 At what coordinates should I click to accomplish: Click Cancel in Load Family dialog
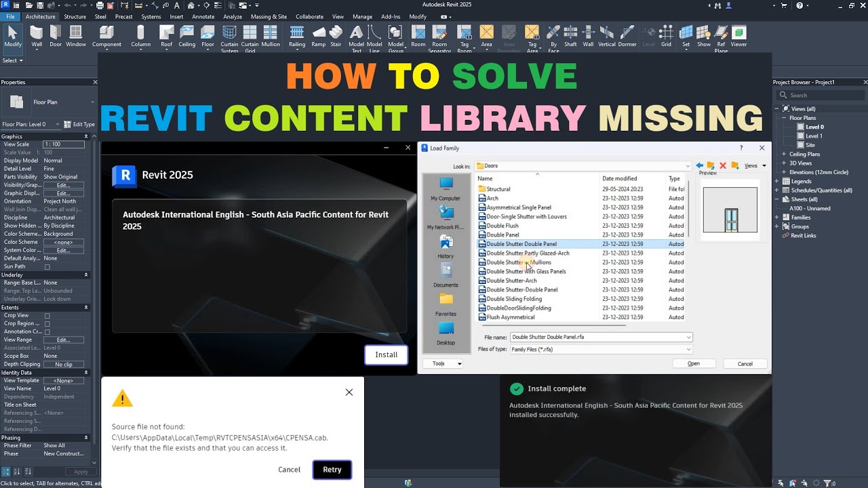point(745,363)
